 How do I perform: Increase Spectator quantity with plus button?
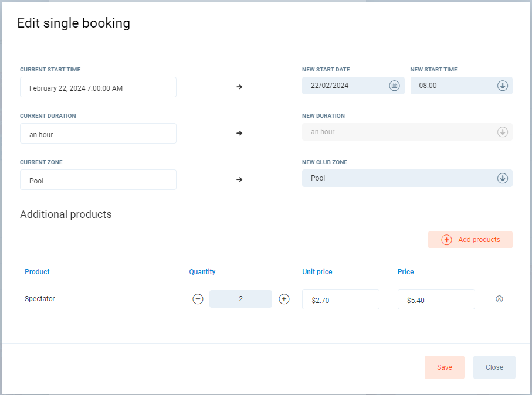pyautogui.click(x=284, y=299)
